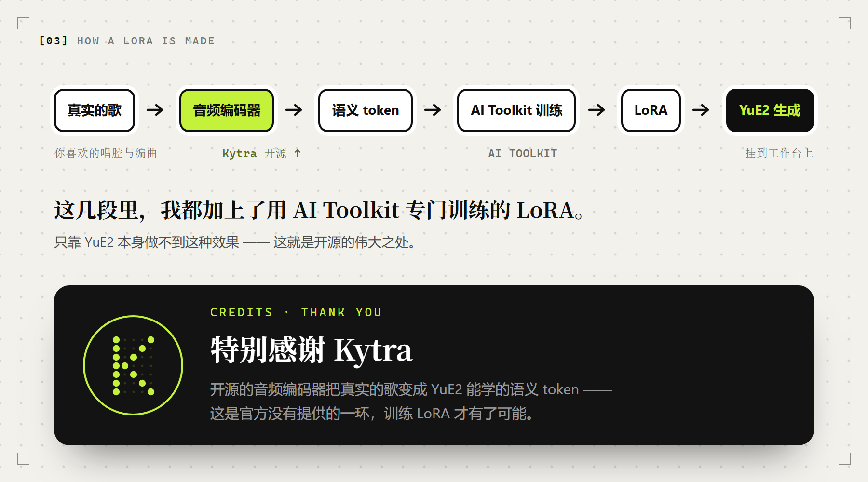
Task: Click the 真实的歌 pipeline box
Action: coord(95,110)
